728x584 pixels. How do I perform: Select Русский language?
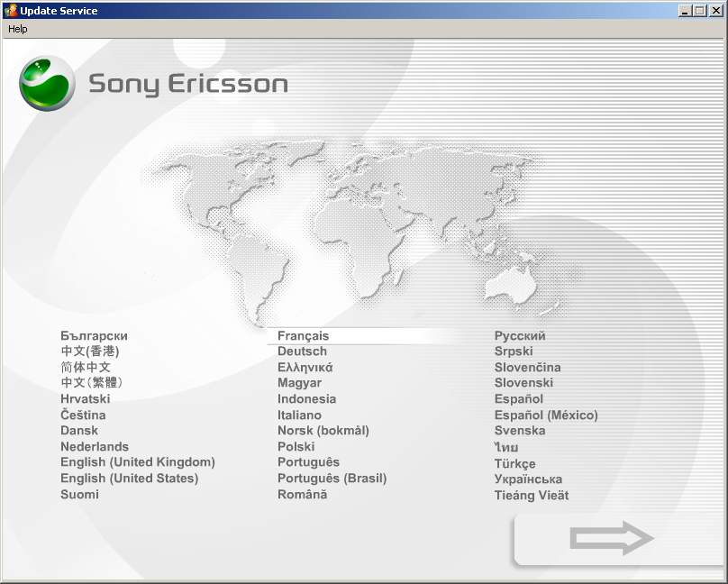point(520,336)
